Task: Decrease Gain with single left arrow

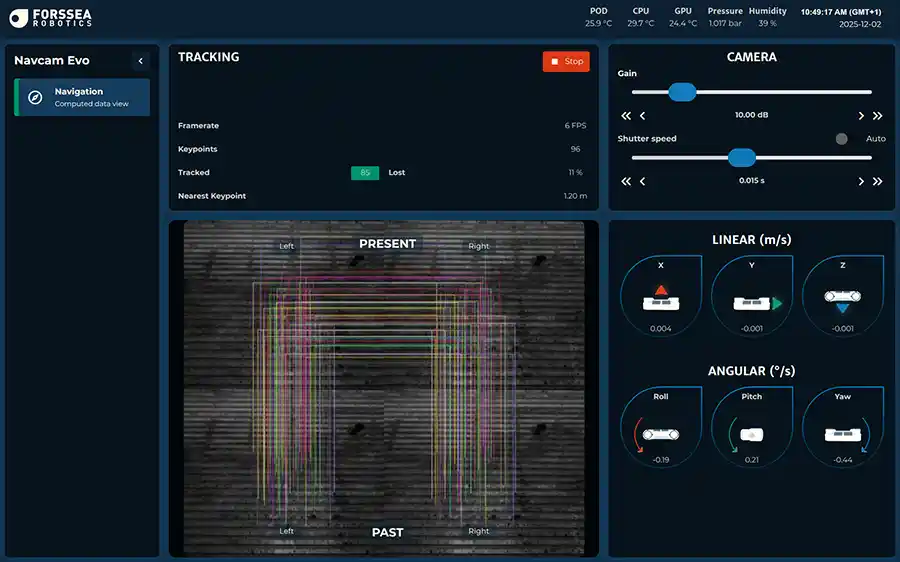Action: point(642,116)
